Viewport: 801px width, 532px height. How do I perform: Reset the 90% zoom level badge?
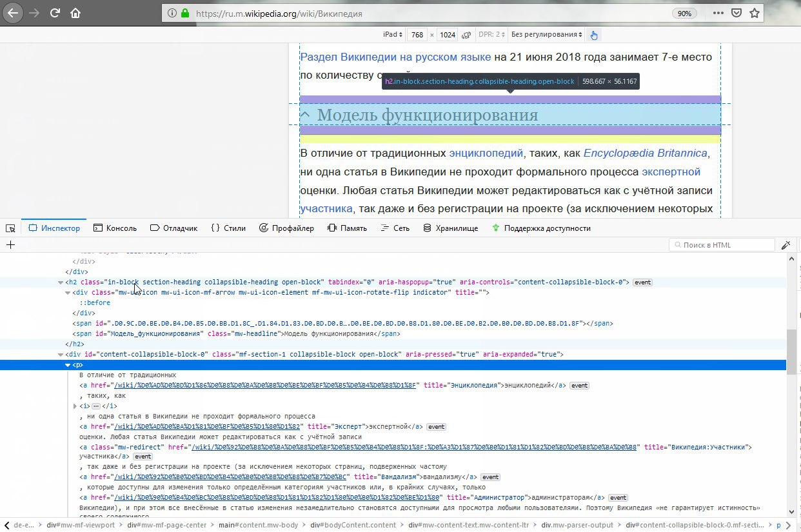click(x=684, y=13)
